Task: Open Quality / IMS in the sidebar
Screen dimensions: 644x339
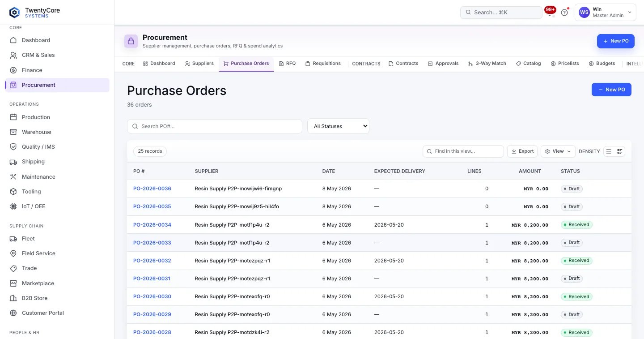Action: tap(57, 147)
